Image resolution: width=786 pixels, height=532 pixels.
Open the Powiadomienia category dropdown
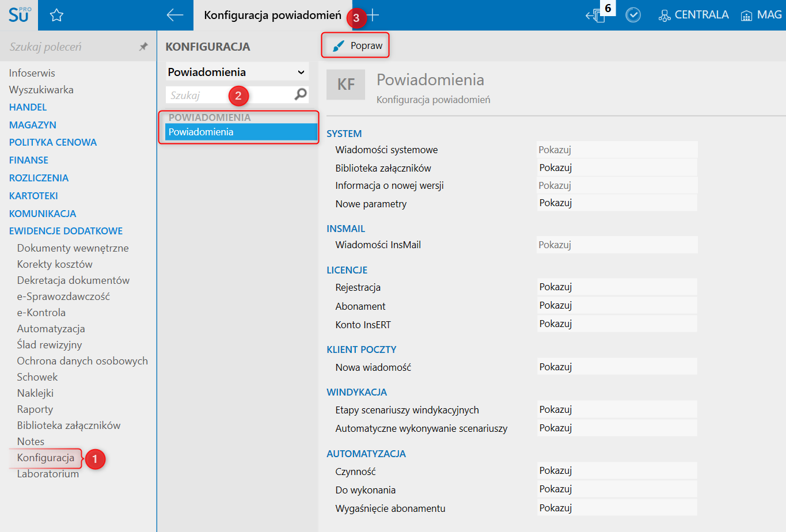237,72
